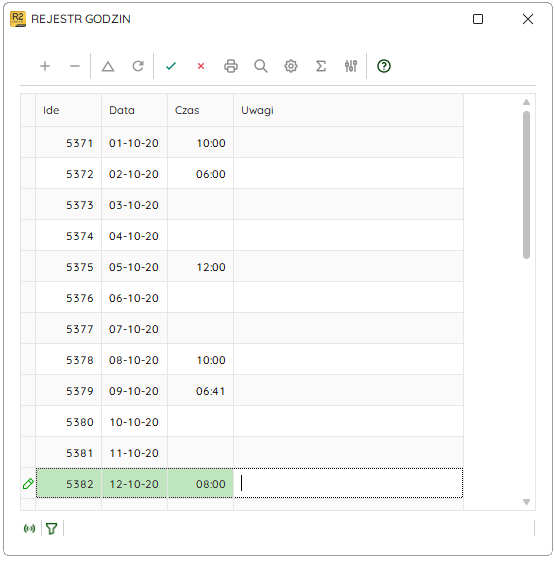This screenshot has width=555, height=562.
Task: Select date cell 07-10-20
Action: [x=134, y=329]
